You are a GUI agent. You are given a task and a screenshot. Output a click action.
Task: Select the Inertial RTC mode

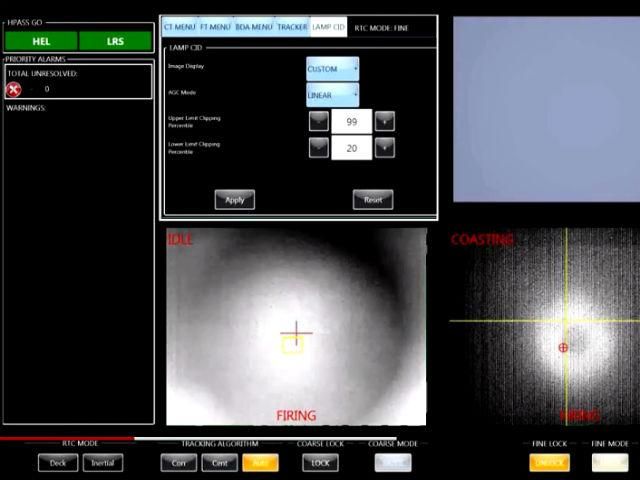pyautogui.click(x=103, y=462)
